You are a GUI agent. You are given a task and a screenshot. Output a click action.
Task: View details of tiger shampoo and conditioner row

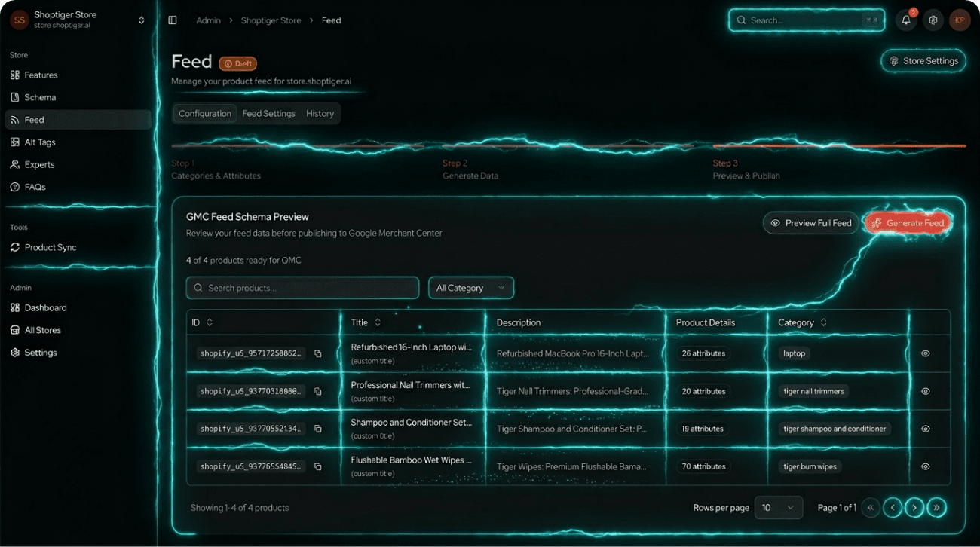pos(926,429)
